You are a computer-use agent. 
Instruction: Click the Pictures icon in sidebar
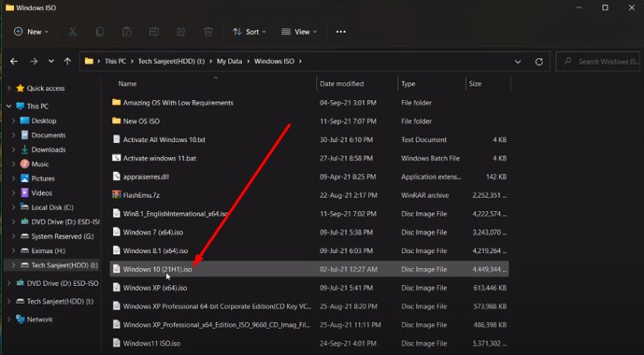(x=24, y=178)
